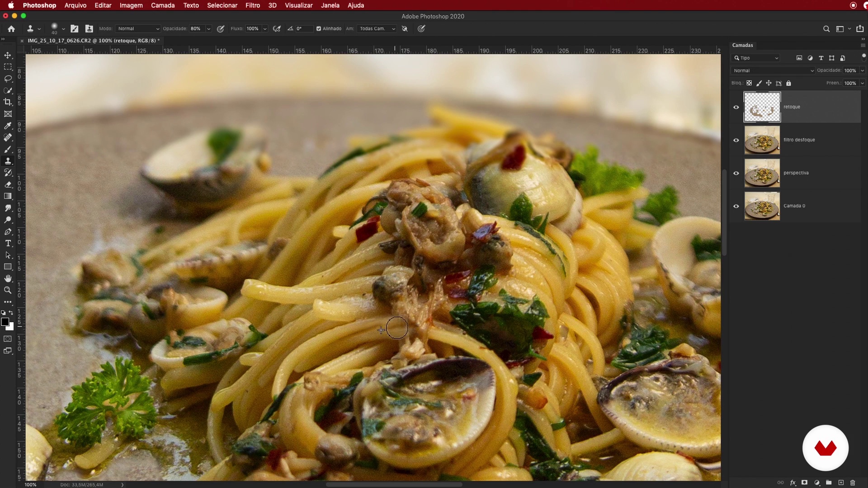Viewport: 868px width, 488px height.
Task: Create new layer from panel footer
Action: point(841,483)
